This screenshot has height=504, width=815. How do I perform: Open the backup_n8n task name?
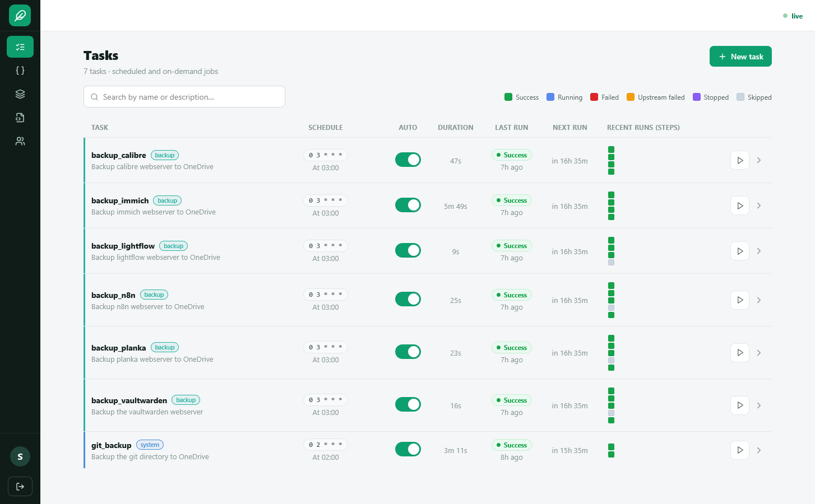point(113,295)
